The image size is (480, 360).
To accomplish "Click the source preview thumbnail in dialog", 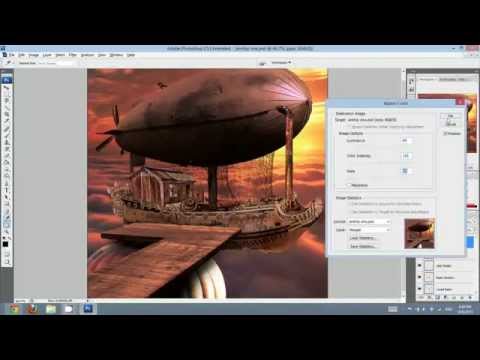I will tap(419, 234).
